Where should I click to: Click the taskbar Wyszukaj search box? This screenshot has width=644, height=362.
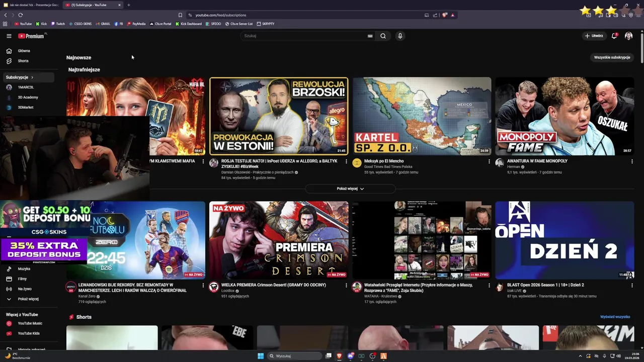294,356
